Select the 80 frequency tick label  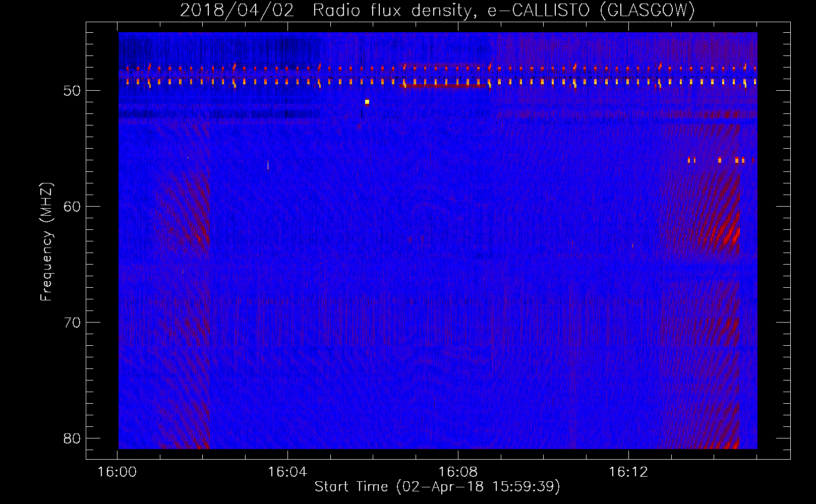point(73,438)
